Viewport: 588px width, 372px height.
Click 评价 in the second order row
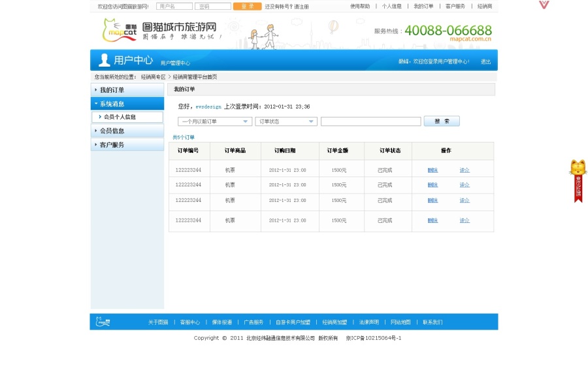(465, 184)
